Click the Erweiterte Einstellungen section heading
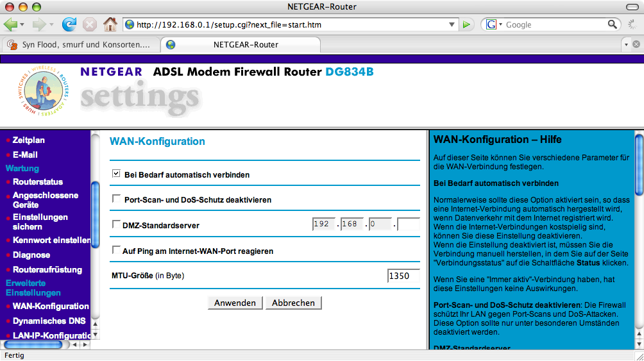This screenshot has height=361, width=644. click(33, 288)
